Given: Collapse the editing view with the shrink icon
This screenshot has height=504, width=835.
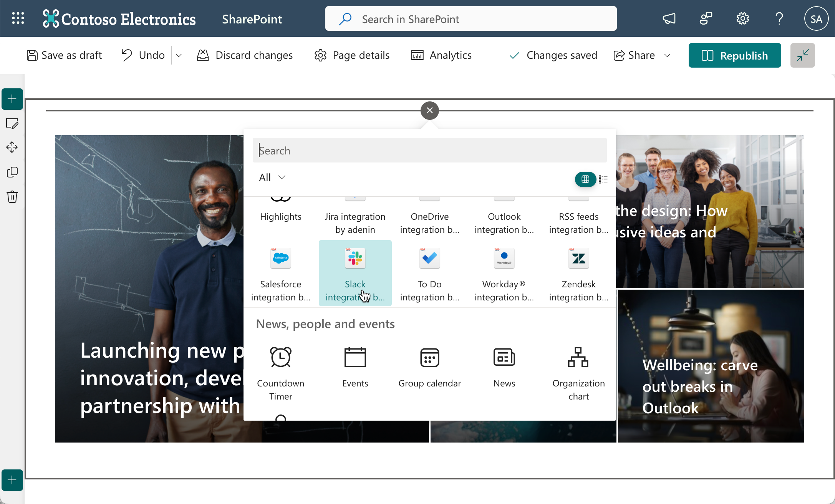Looking at the screenshot, I should [x=802, y=55].
